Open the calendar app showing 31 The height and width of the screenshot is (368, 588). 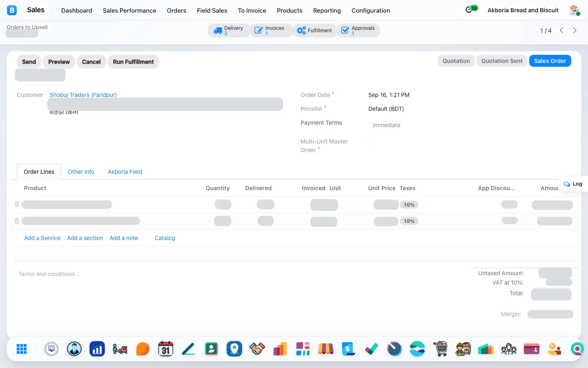[166, 349]
